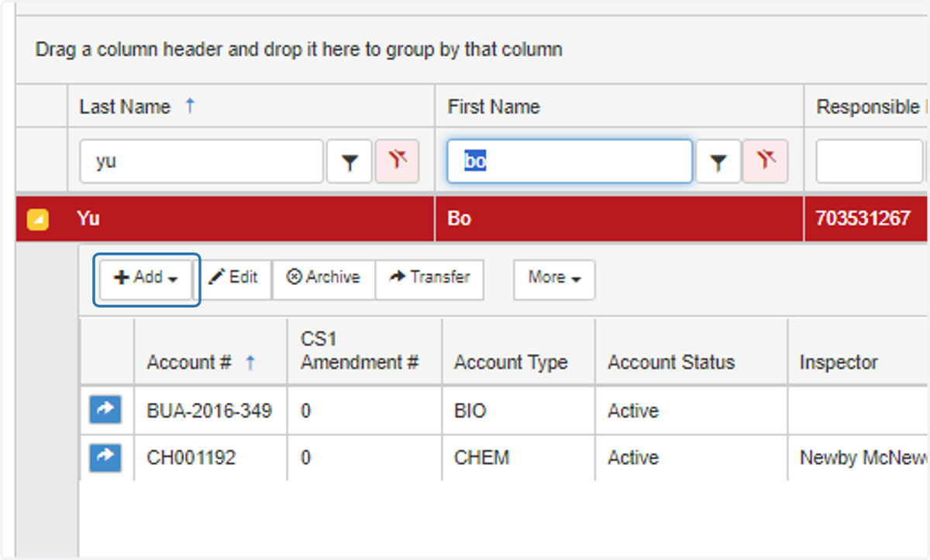Clear the First Name filter with red icon
This screenshot has width=930, height=560.
(x=766, y=161)
